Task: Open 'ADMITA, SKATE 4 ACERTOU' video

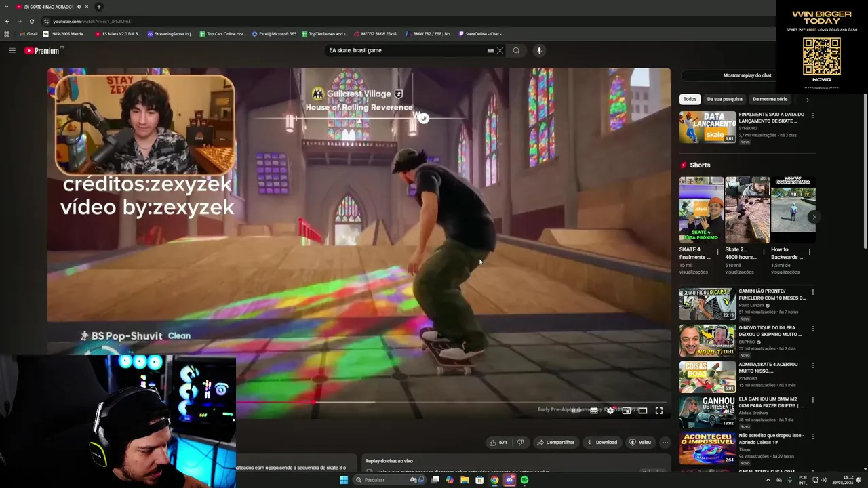Action: [x=708, y=378]
